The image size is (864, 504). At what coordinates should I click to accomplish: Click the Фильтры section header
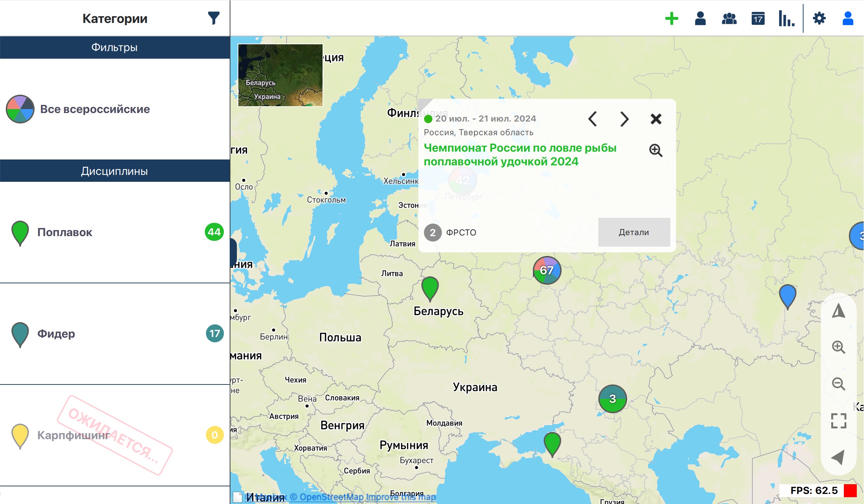(115, 48)
